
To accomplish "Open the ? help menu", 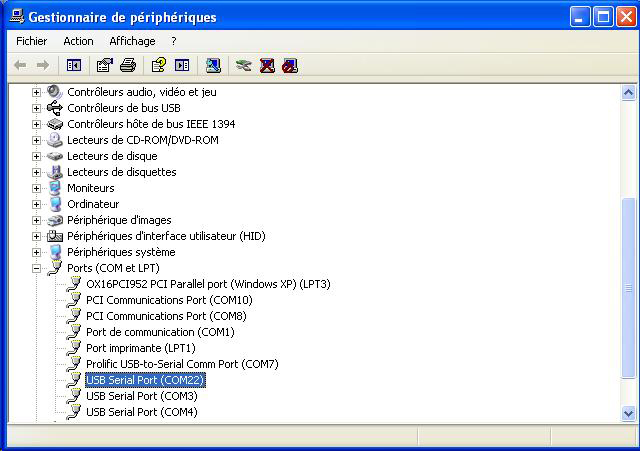I will [x=174, y=41].
